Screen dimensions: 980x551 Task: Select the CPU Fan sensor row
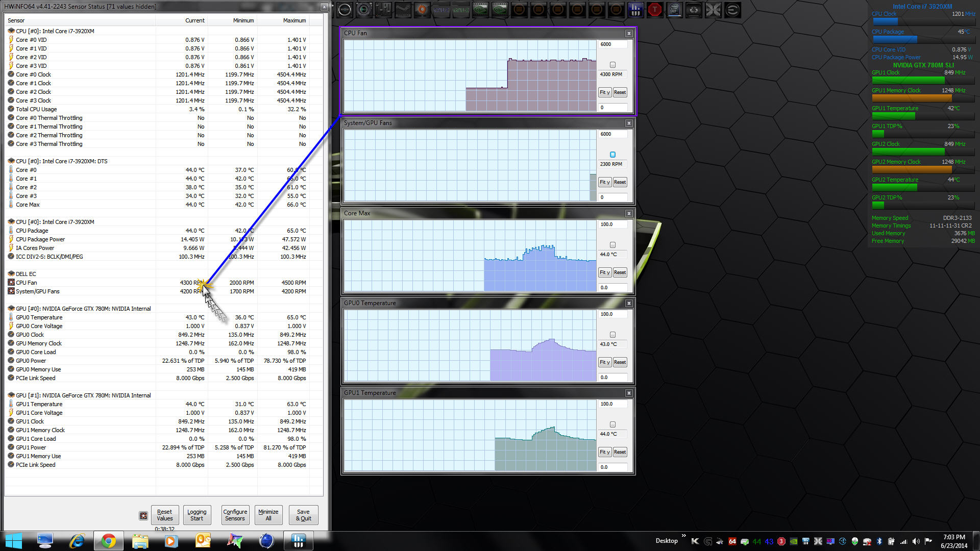click(x=27, y=283)
